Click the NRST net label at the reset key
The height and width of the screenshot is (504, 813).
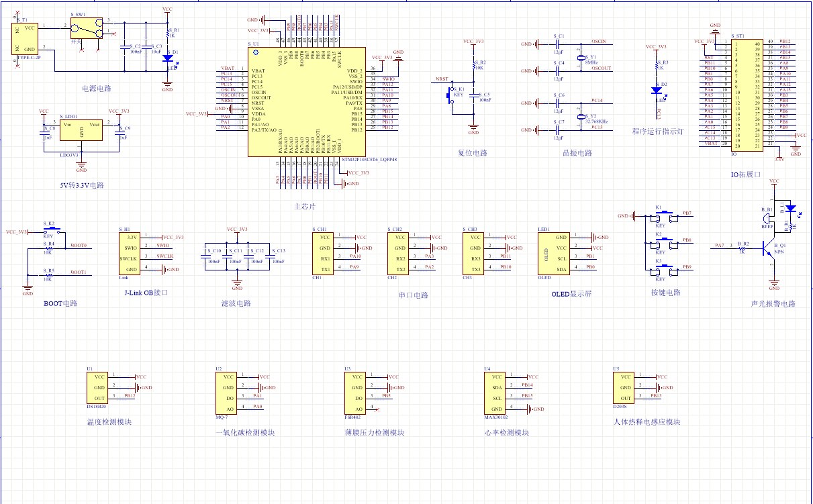pyautogui.click(x=442, y=79)
